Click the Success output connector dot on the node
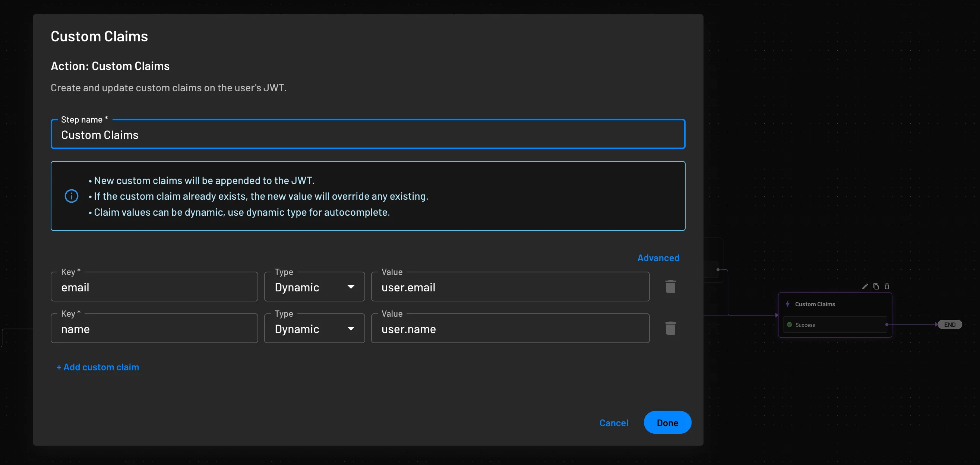Image resolution: width=980 pixels, height=465 pixels. point(886,325)
